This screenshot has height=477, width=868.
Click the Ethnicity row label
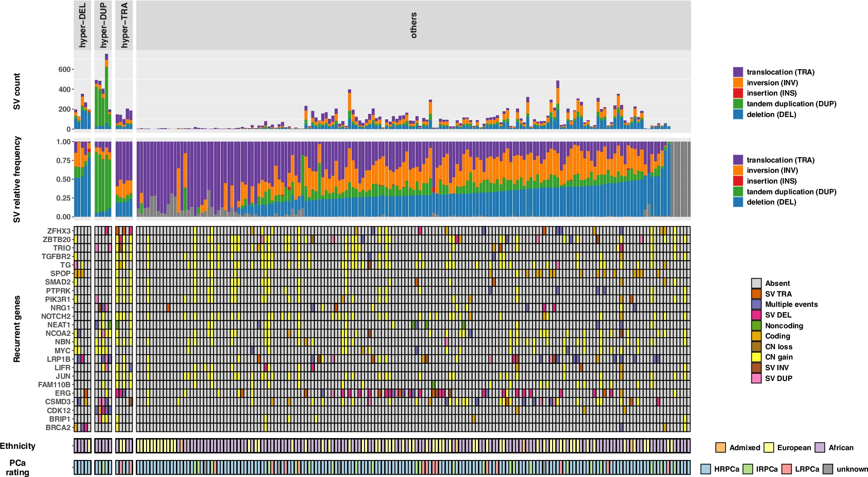click(18, 446)
